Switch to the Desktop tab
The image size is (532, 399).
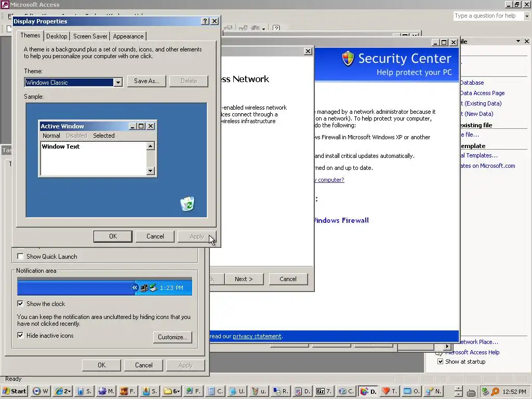click(57, 36)
